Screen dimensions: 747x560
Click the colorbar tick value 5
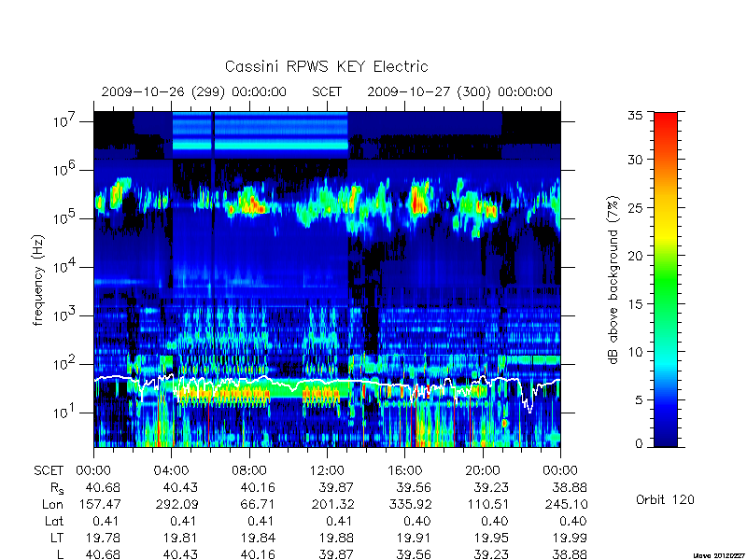[639, 400]
